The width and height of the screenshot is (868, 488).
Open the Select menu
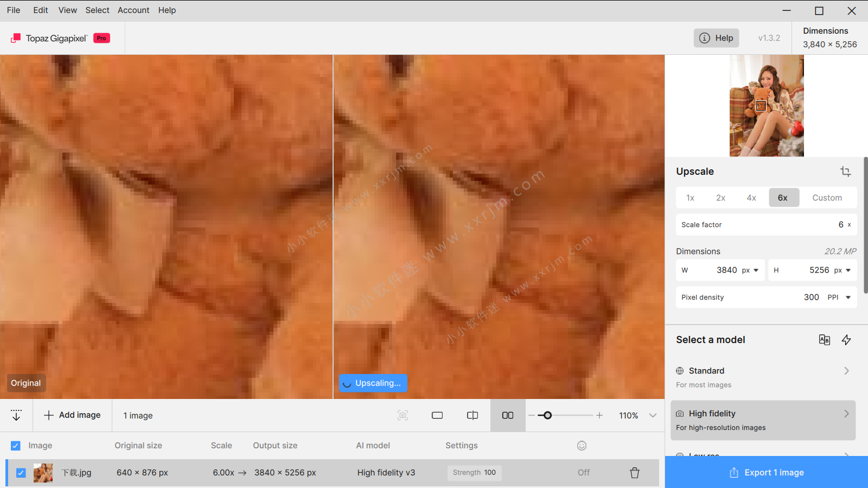click(x=98, y=10)
